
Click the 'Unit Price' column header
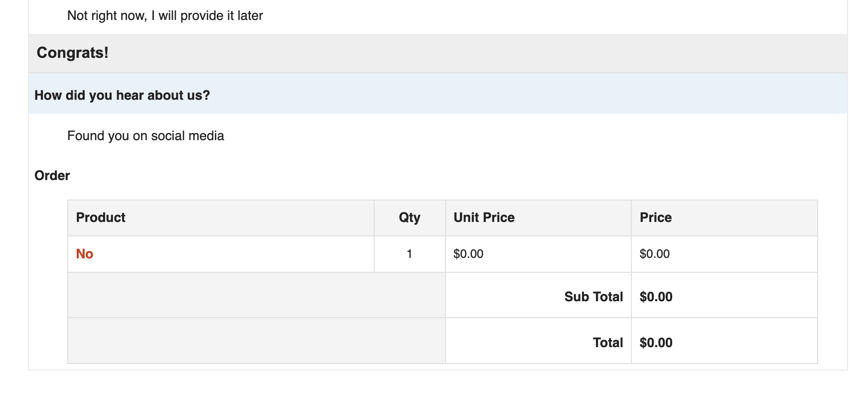538,218
